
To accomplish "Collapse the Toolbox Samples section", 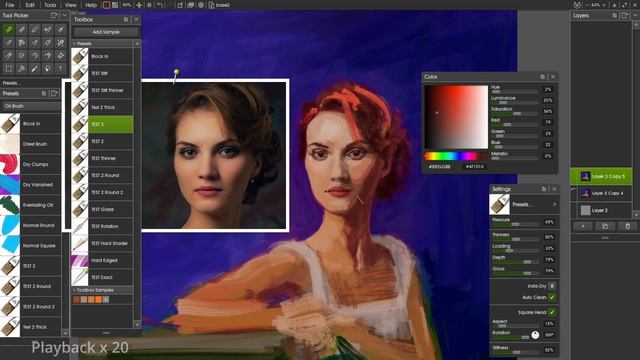I will 74,290.
